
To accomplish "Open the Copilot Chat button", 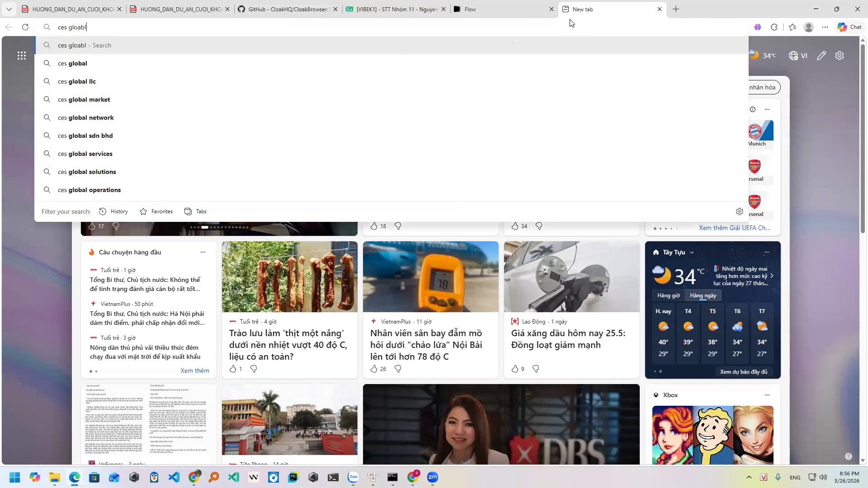I will pos(849,27).
